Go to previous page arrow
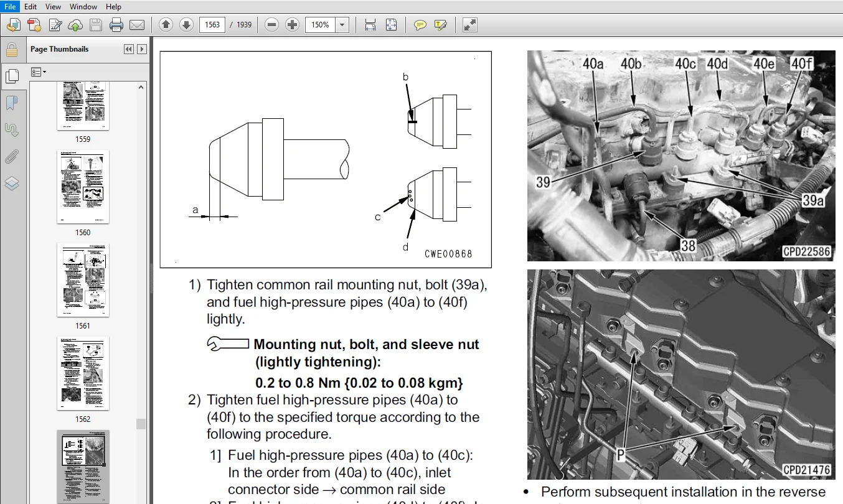843x504 pixels. [166, 25]
